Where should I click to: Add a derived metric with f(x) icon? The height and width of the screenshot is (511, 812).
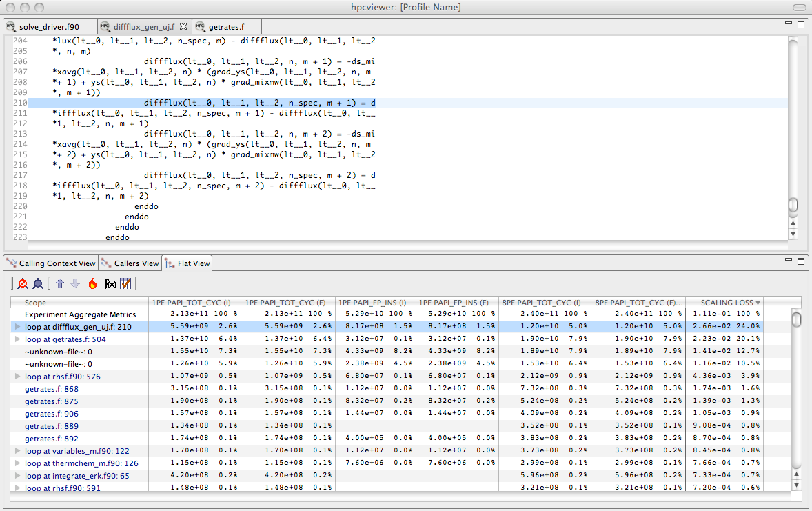(110, 283)
